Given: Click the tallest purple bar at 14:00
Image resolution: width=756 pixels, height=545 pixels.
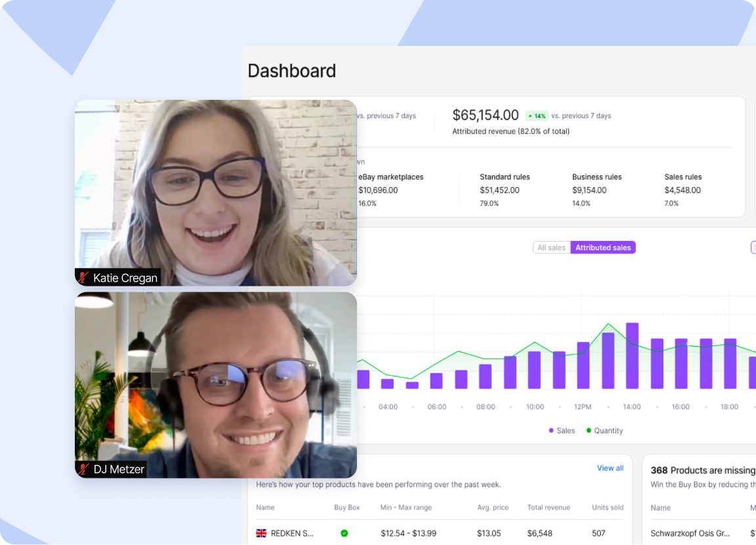Looking at the screenshot, I should (x=632, y=355).
